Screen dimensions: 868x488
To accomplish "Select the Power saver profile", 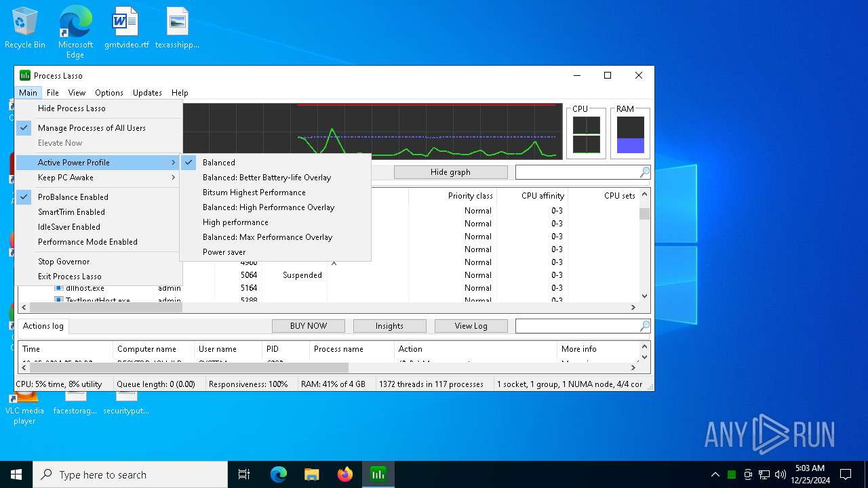I will pos(275,252).
